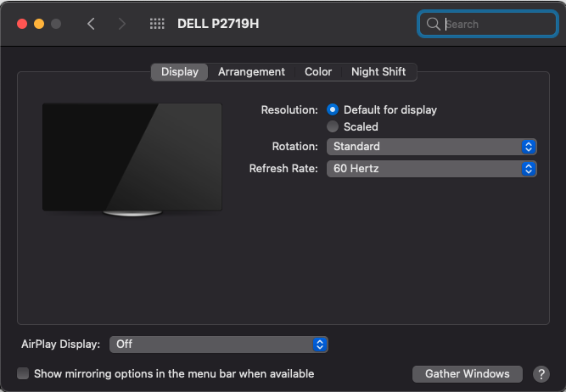566x392 pixels.
Task: Open help with the question mark button
Action: pyautogui.click(x=541, y=374)
